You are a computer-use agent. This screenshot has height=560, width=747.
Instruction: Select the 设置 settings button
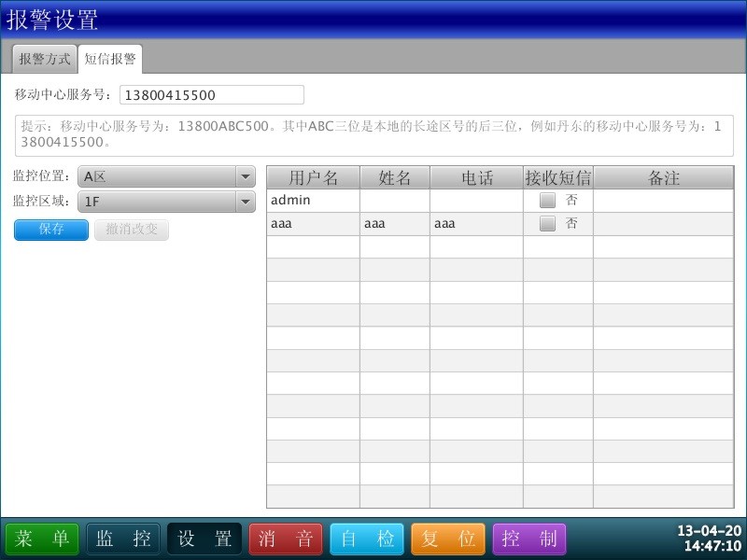click(204, 539)
